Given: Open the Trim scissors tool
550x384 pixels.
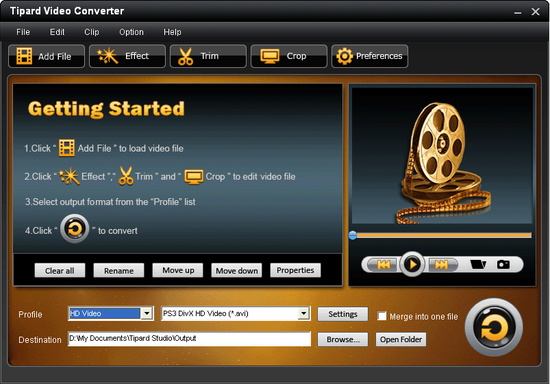Looking at the screenshot, I should coord(208,56).
